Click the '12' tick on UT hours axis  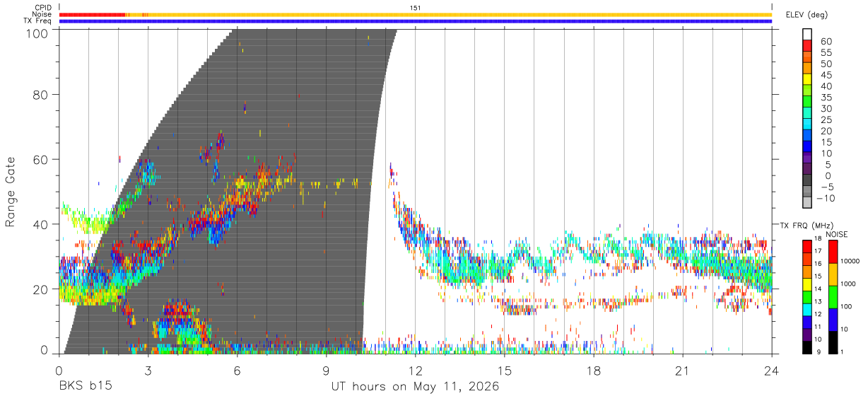tap(415, 369)
